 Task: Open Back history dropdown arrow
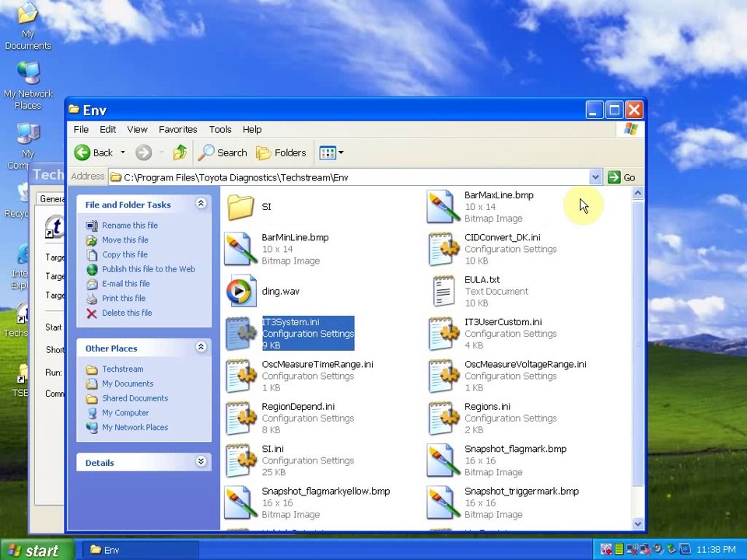point(122,152)
